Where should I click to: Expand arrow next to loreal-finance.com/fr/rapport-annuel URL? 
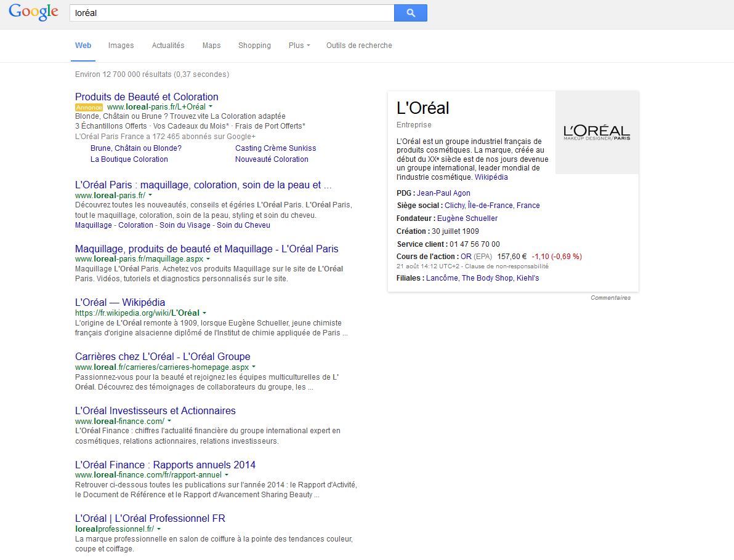227,475
